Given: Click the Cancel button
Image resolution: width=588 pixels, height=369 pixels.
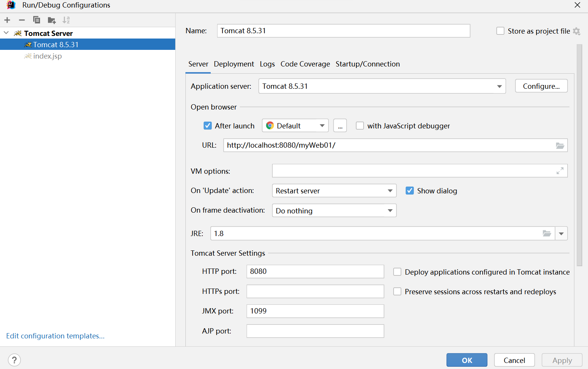Looking at the screenshot, I should [514, 360].
